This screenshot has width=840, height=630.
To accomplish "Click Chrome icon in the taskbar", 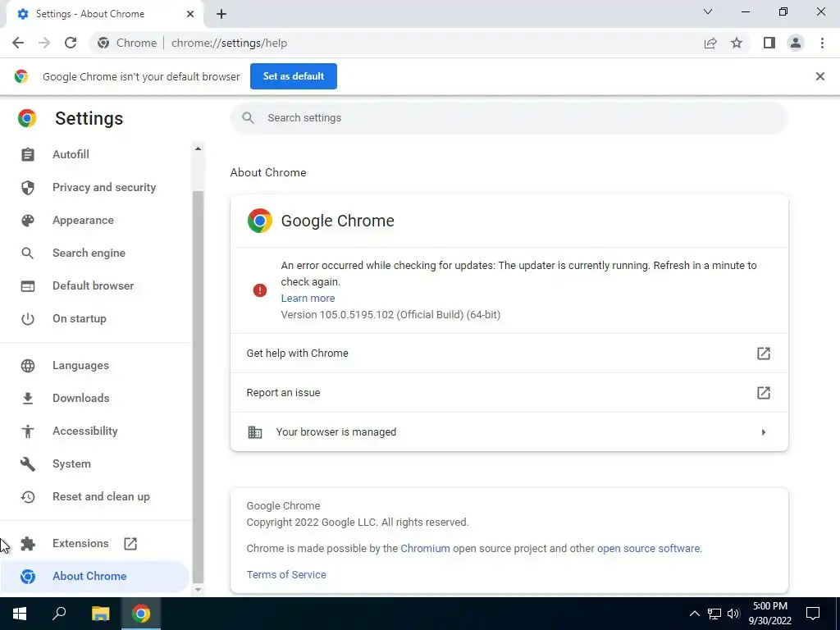I will click(141, 614).
